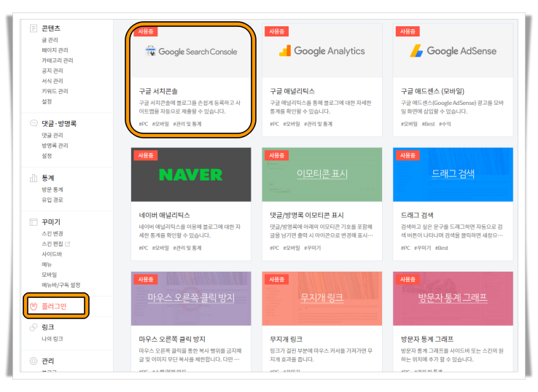Click the 드래그 검색 card title text
Image resolution: width=538 pixels, height=392 pixels.
[417, 216]
